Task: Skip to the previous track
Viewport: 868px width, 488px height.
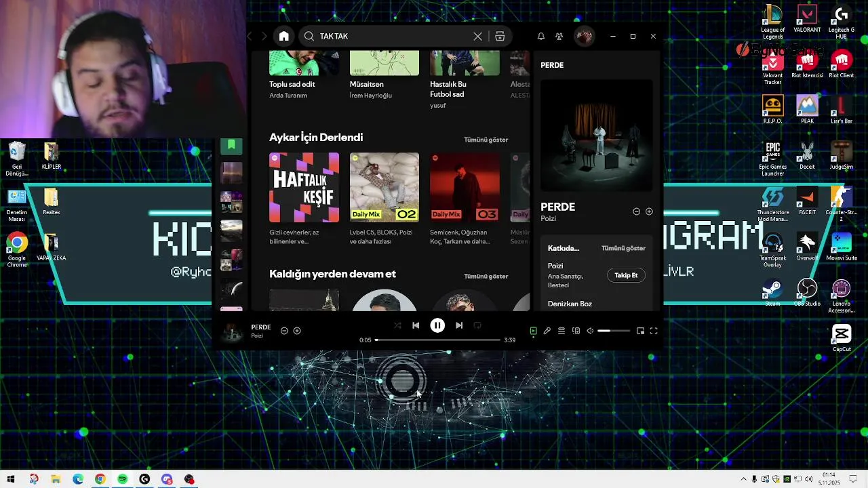Action: coord(416,325)
